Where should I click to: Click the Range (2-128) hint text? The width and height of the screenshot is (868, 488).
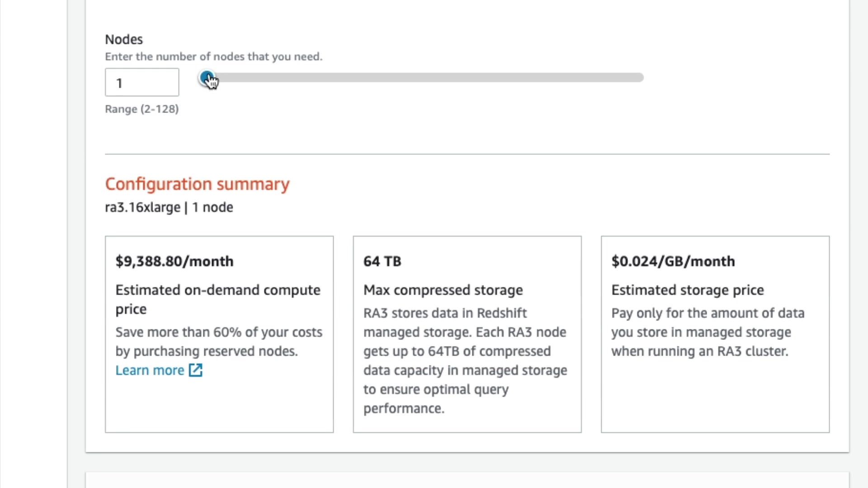pyautogui.click(x=142, y=109)
